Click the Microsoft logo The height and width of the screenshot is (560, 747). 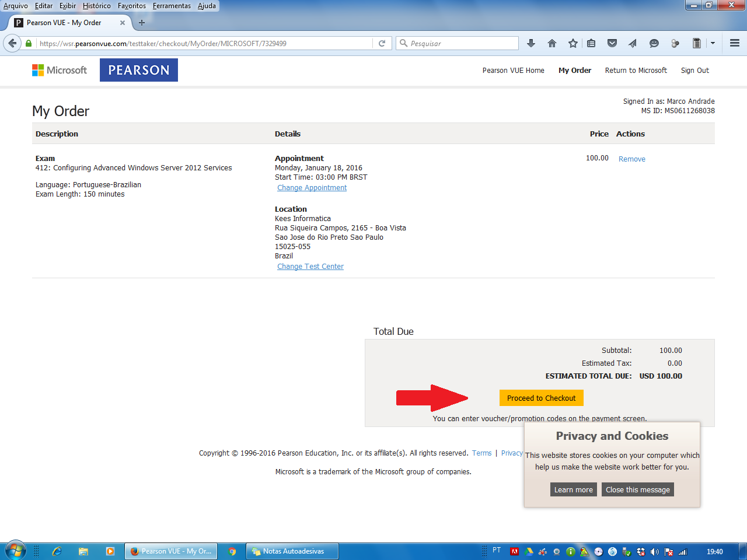tap(60, 70)
